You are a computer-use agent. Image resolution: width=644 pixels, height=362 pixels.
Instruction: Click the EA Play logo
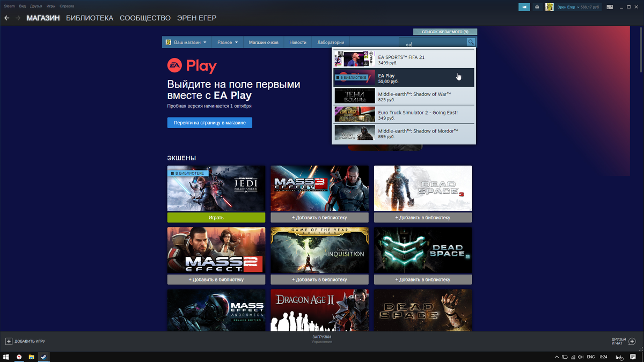(x=192, y=66)
